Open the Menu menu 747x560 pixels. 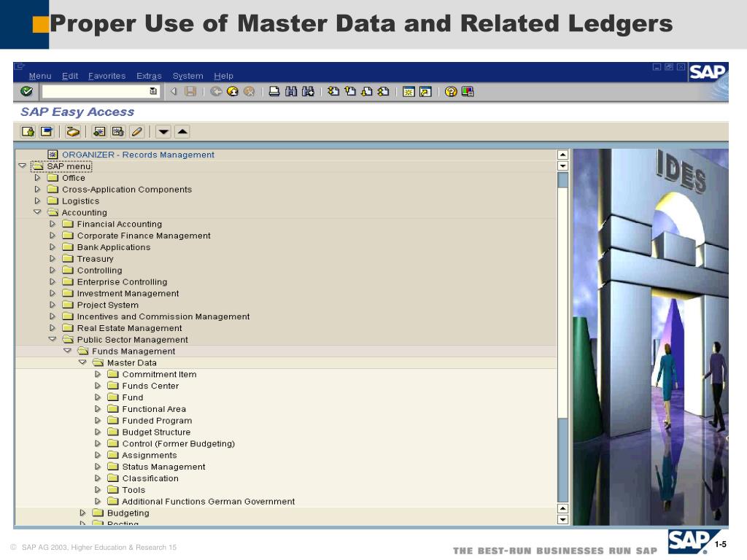(40, 76)
